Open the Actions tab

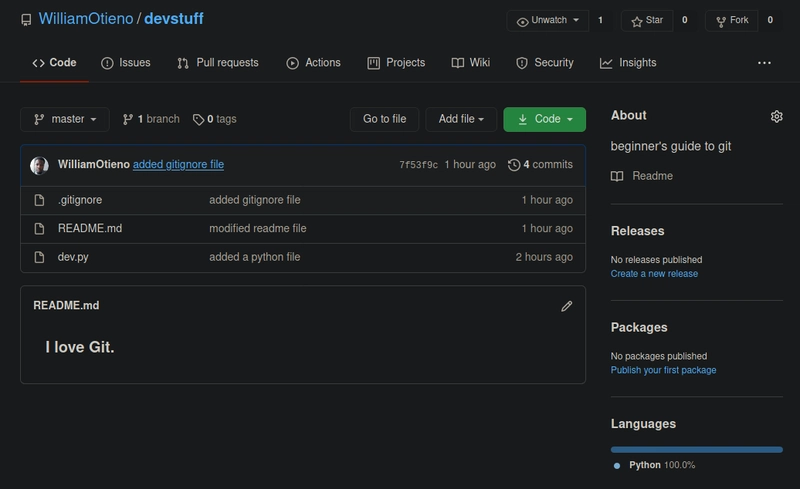click(x=313, y=63)
